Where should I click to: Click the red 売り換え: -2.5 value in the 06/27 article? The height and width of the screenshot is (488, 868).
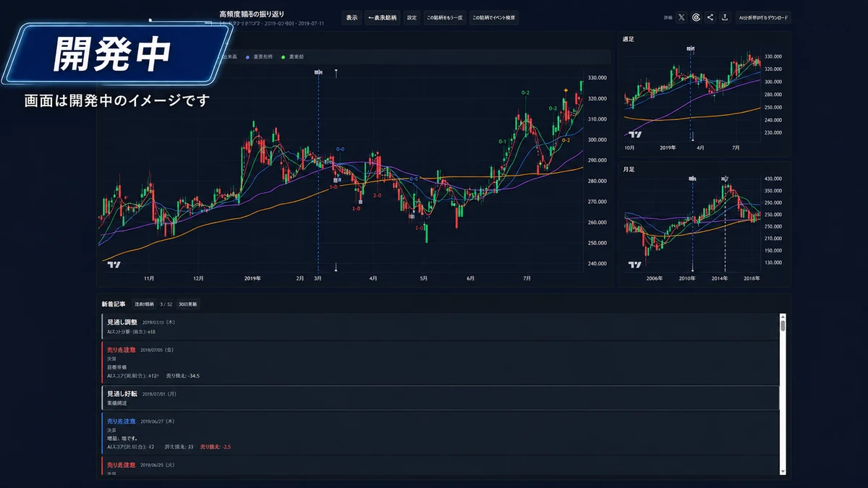tap(216, 447)
